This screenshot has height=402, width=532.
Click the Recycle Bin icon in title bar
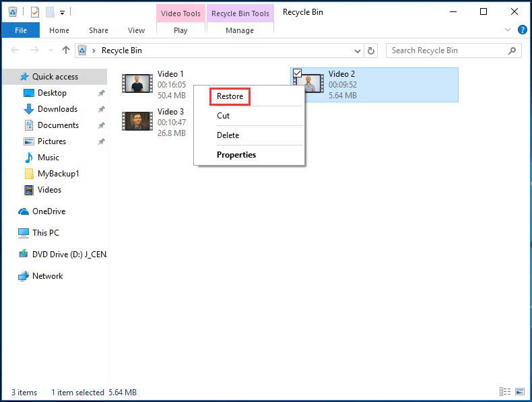point(13,12)
